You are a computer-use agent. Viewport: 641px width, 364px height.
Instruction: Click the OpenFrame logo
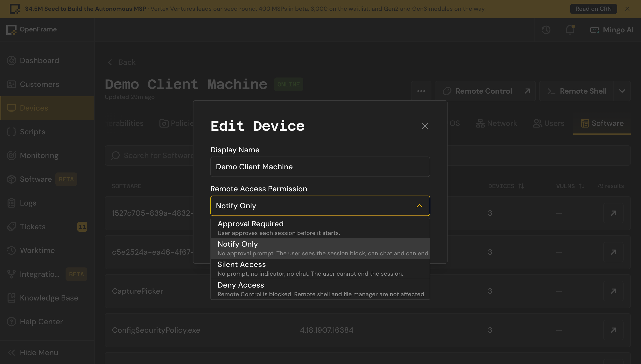click(32, 29)
